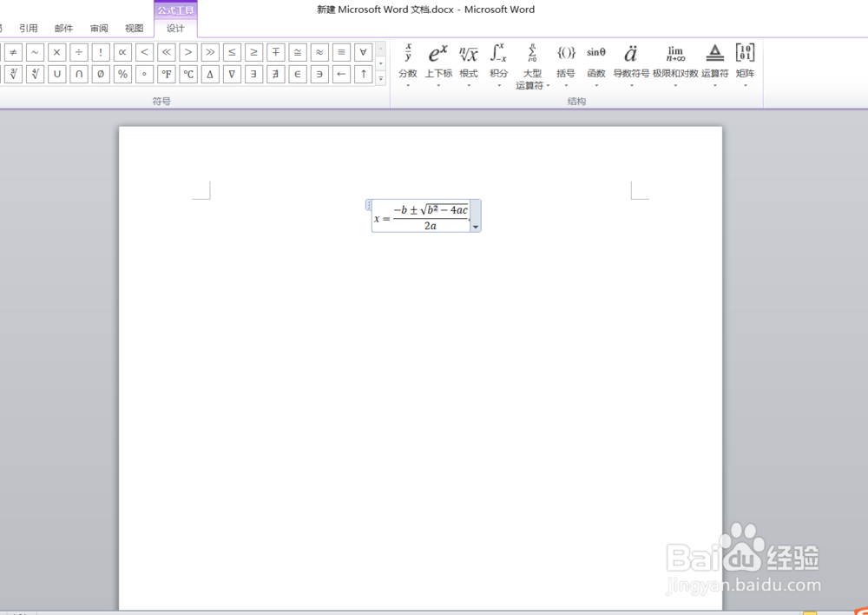Insert the greater-than > symbol
Viewport: 868px width, 615px height.
click(x=188, y=53)
